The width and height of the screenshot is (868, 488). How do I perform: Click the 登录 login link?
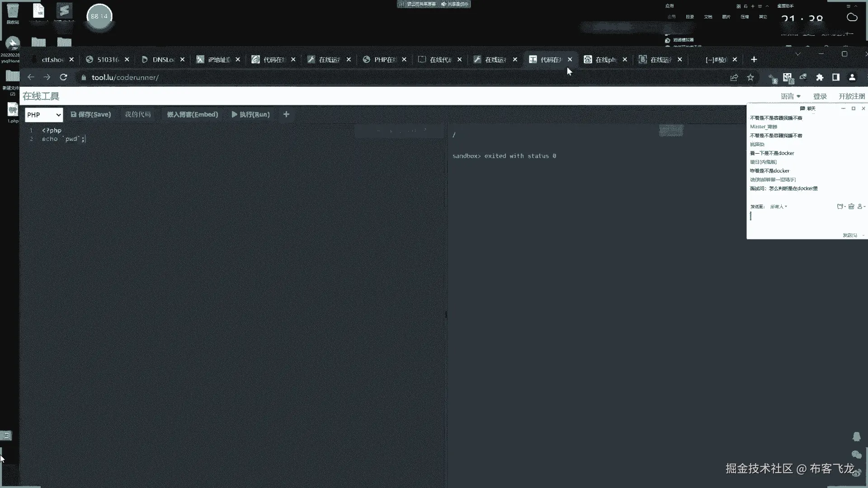[820, 96]
